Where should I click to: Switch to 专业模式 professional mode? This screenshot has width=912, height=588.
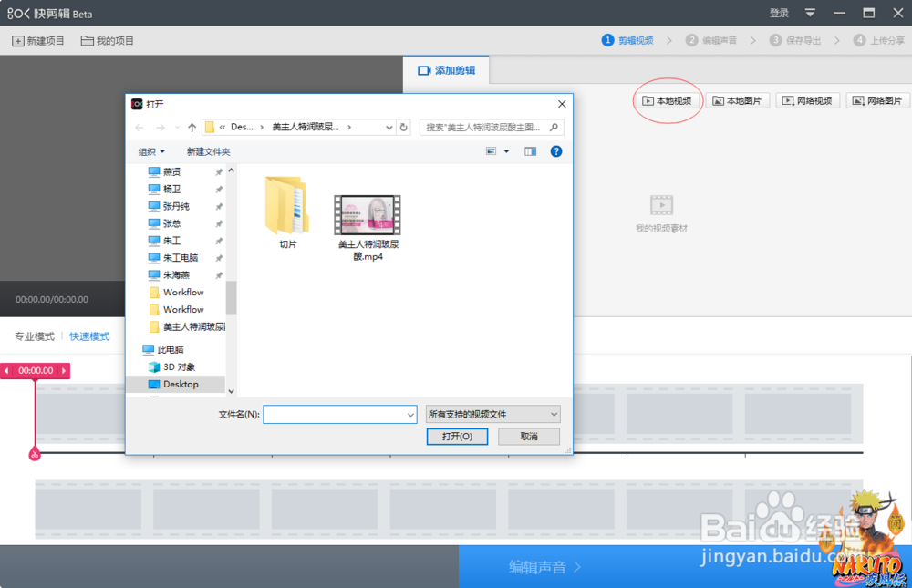pyautogui.click(x=35, y=336)
